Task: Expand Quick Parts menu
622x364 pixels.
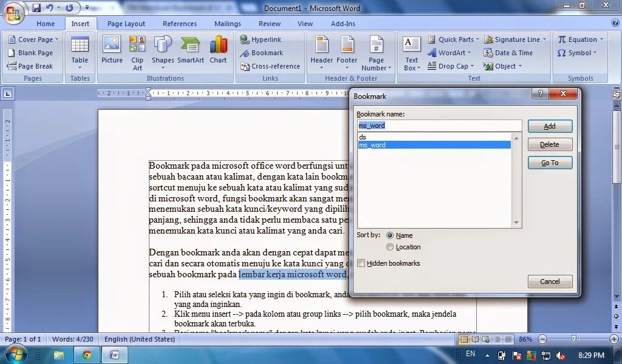Action: click(453, 39)
